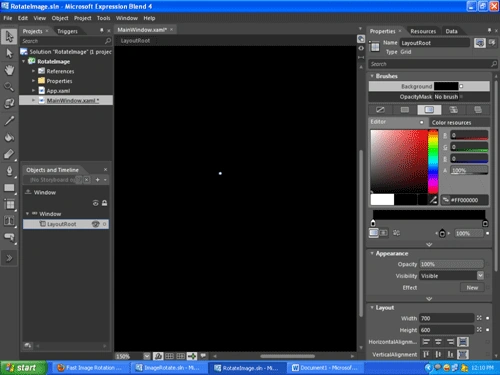Toggle rendering effects in artboard bottom bar
This screenshot has width=500, height=375.
(x=158, y=356)
